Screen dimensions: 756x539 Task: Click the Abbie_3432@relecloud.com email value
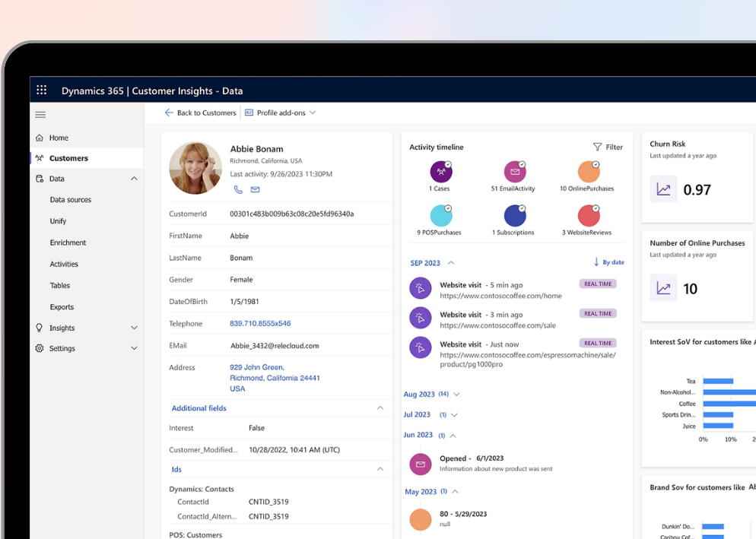tap(275, 346)
